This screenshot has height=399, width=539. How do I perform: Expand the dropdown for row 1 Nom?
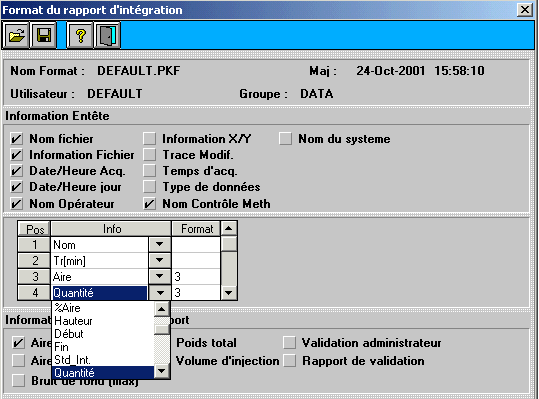159,245
